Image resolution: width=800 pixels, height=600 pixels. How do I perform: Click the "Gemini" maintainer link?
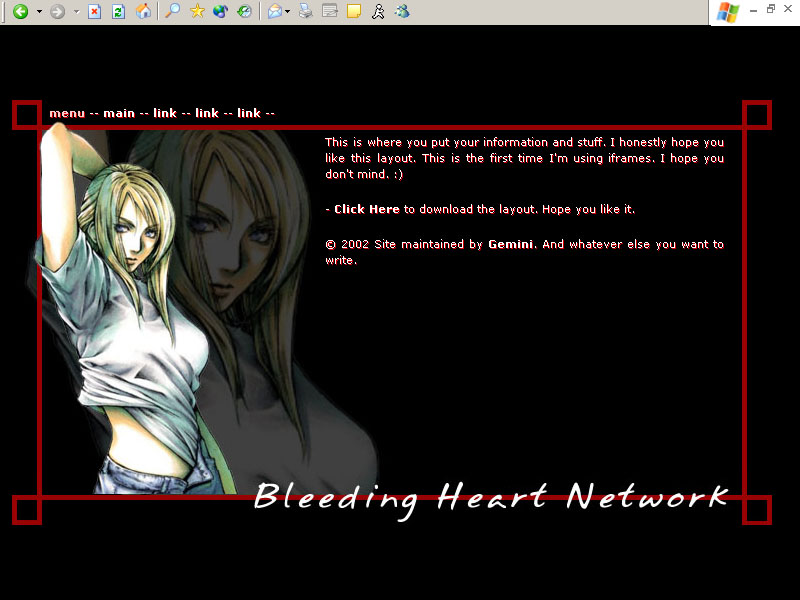point(511,244)
